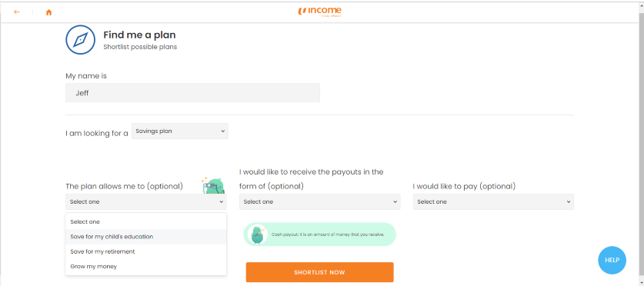Click the Find me a plan heading
The image size is (644, 286).
tap(139, 35)
